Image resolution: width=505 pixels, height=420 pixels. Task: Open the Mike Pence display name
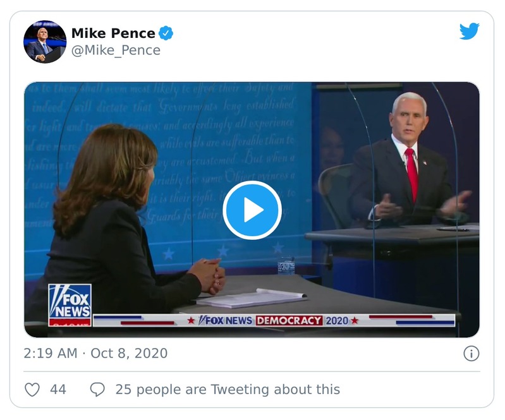click(x=113, y=33)
